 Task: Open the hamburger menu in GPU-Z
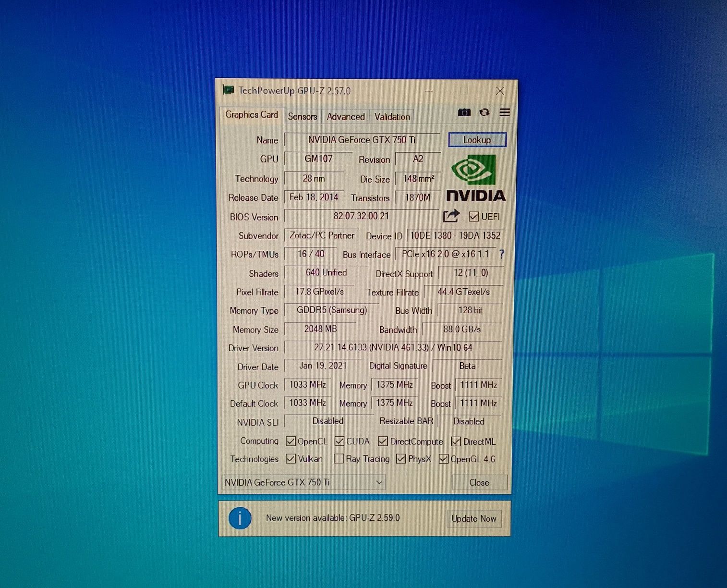pos(505,112)
